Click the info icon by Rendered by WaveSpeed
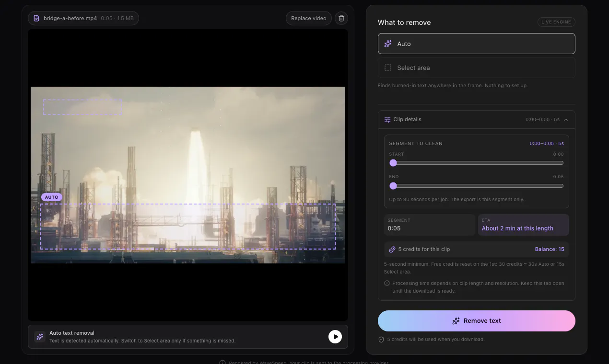609x364 pixels. coord(223,363)
